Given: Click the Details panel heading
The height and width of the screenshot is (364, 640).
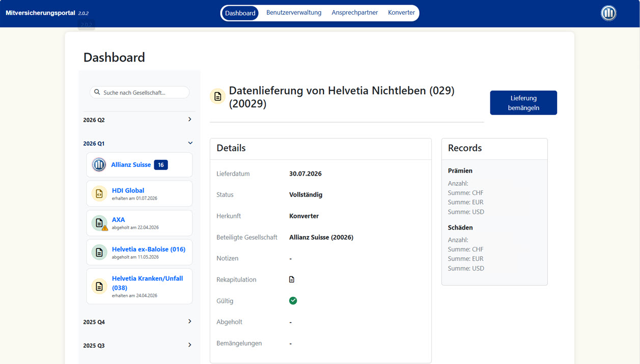Looking at the screenshot, I should [231, 148].
